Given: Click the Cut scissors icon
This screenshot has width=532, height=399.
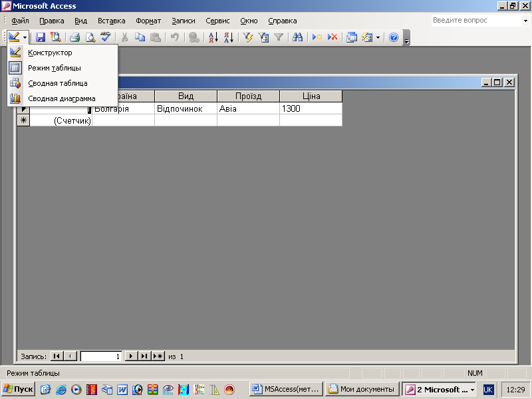Looking at the screenshot, I should coord(124,37).
